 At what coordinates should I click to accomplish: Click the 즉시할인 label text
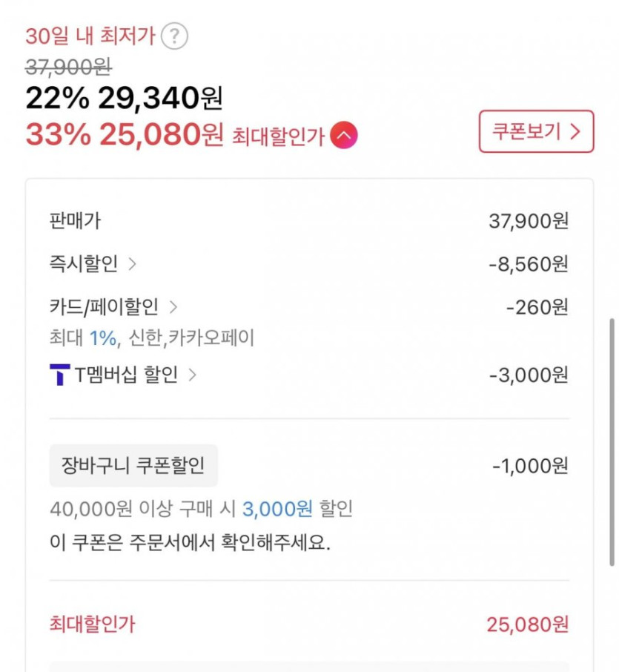coord(84,263)
